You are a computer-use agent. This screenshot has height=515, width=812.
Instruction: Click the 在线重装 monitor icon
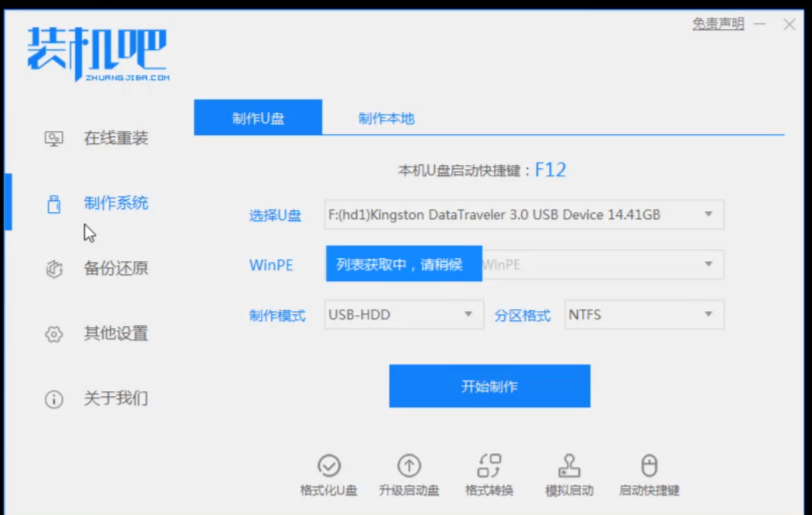(53, 139)
